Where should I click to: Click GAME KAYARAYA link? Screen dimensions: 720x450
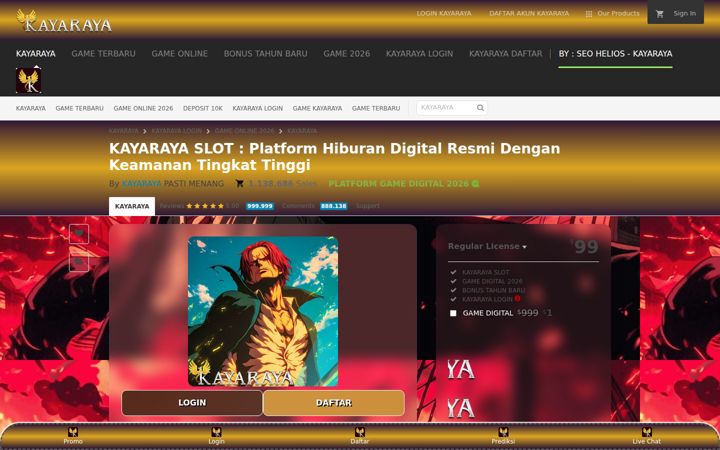(x=317, y=108)
